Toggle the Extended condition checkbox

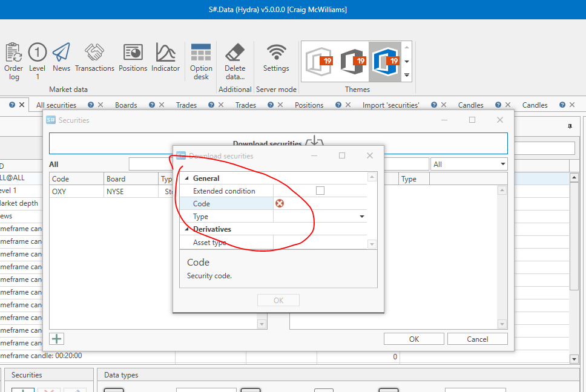point(320,191)
